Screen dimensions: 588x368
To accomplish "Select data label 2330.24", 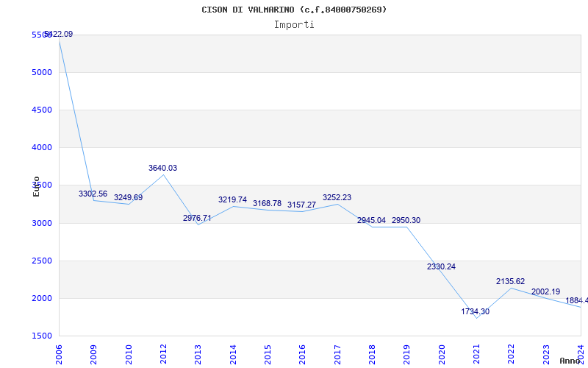I will click(x=441, y=266).
